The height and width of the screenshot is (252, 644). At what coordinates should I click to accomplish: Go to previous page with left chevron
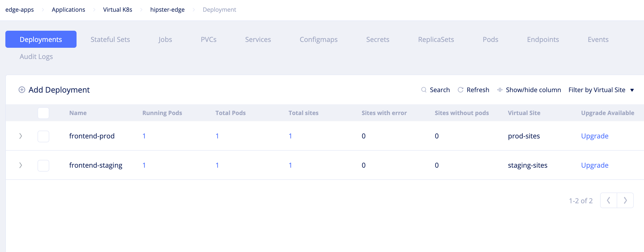(x=608, y=200)
